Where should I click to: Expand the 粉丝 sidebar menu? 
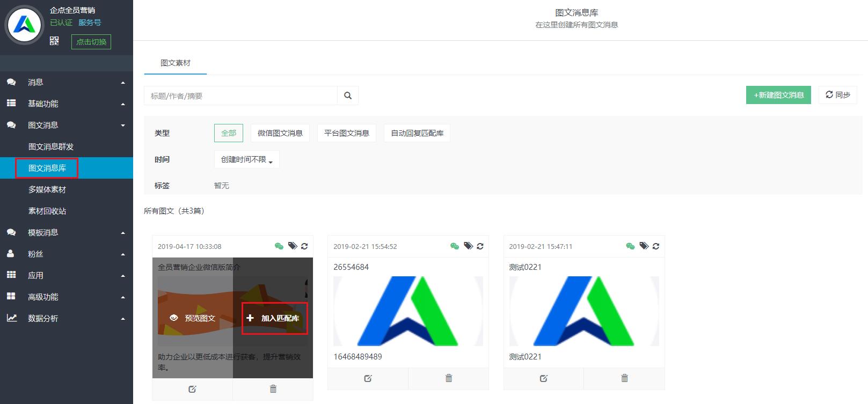(x=67, y=254)
